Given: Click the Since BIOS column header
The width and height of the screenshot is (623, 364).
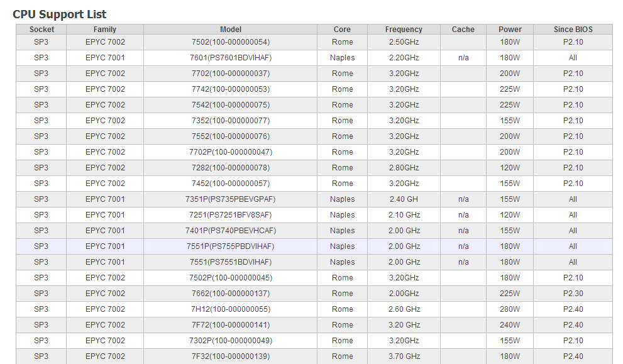Looking at the screenshot, I should (573, 30).
